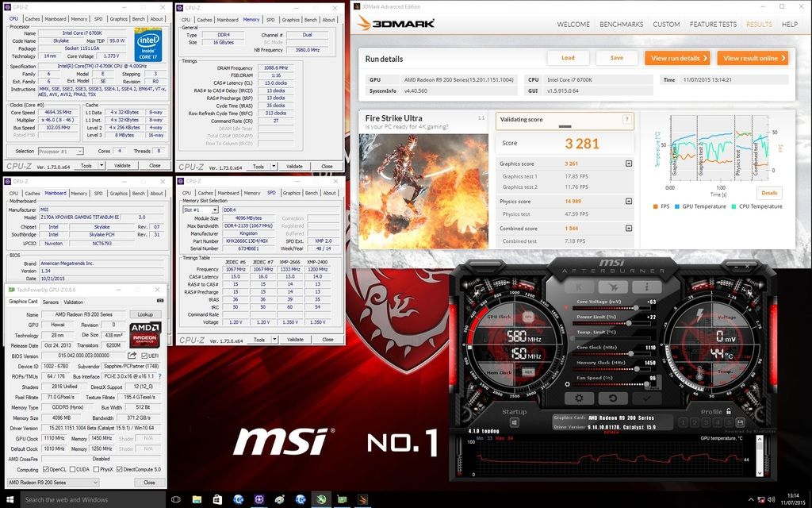Click the GPU-Z screenshot camera icon
Screen dimensions: 812x508
160,301
